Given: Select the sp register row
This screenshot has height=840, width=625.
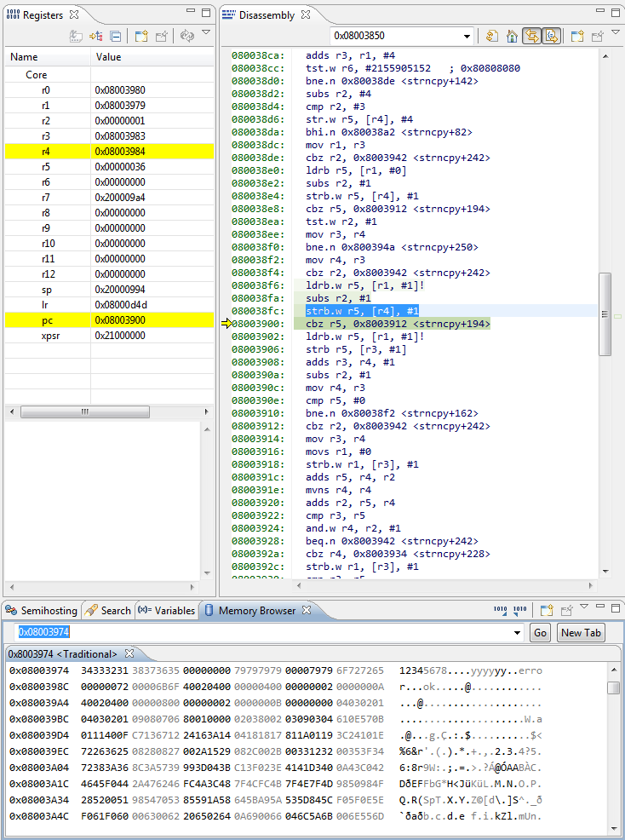Looking at the screenshot, I should tap(109, 290).
